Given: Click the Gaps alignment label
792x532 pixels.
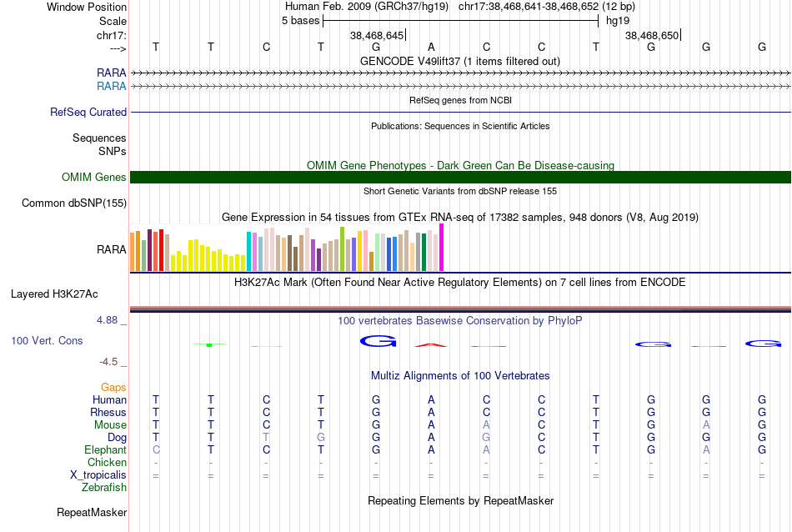Looking at the screenshot, I should pos(113,387).
